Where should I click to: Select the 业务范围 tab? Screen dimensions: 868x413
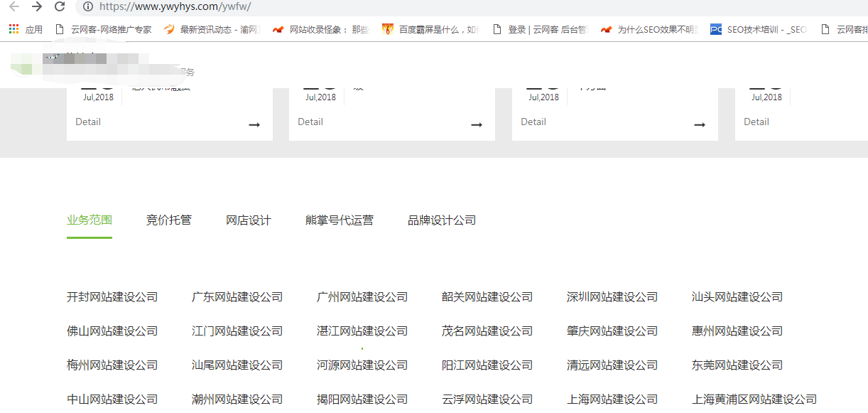[x=89, y=220]
